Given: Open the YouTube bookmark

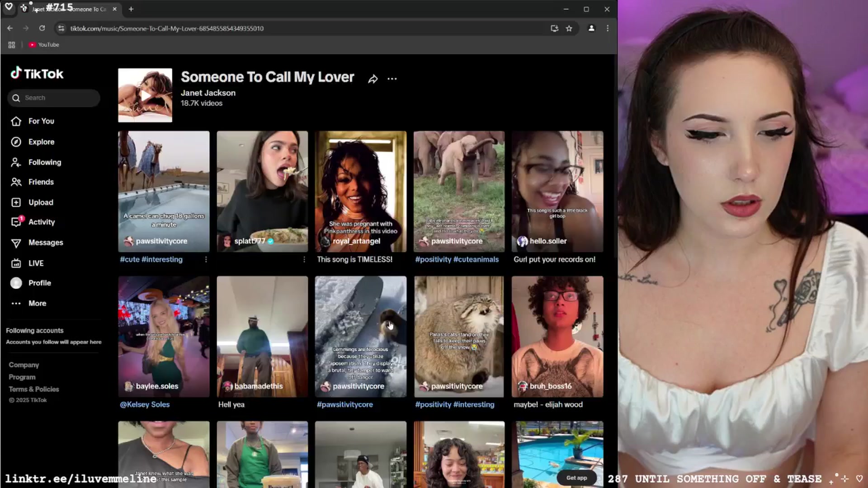Looking at the screenshot, I should 44,45.
